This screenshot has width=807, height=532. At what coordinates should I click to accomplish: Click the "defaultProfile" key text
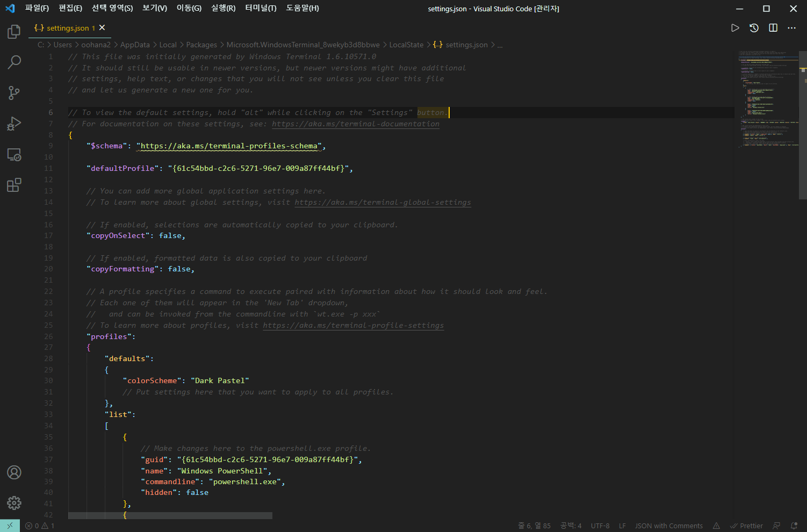click(x=123, y=168)
